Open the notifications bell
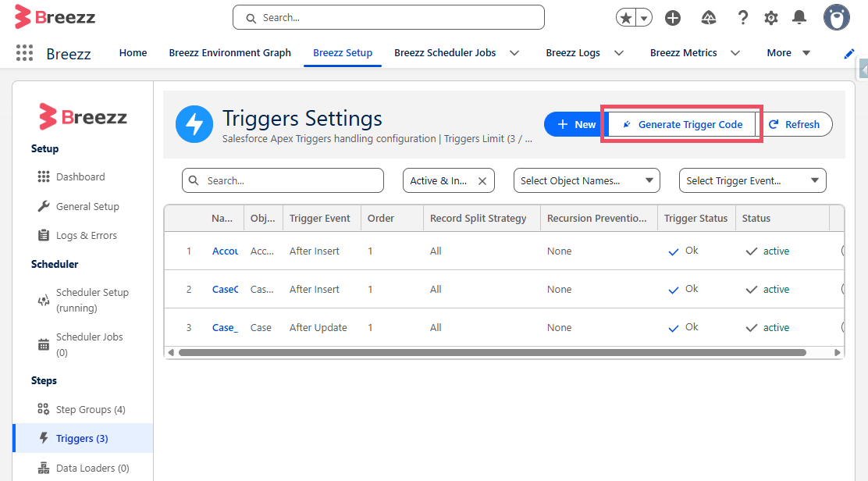 (x=799, y=18)
